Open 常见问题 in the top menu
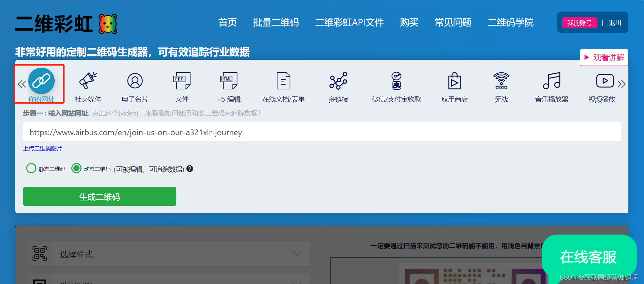The height and width of the screenshot is (284, 644). point(453,22)
